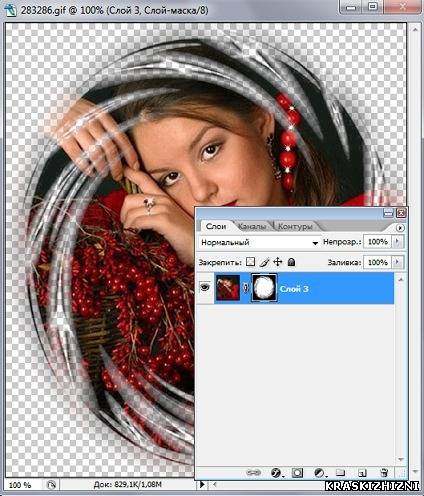
Task: Hide Слой 3 using the eye icon
Action: (x=205, y=287)
